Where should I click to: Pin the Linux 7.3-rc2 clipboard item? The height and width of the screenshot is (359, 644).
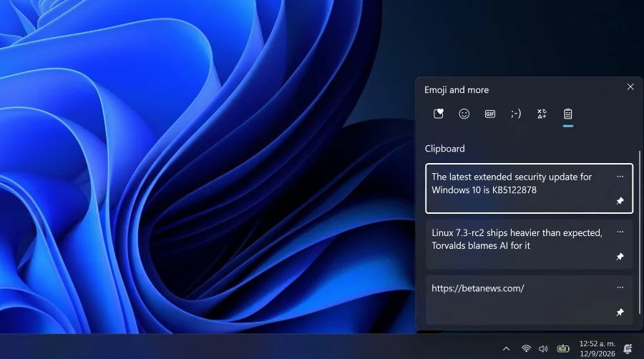[620, 257]
